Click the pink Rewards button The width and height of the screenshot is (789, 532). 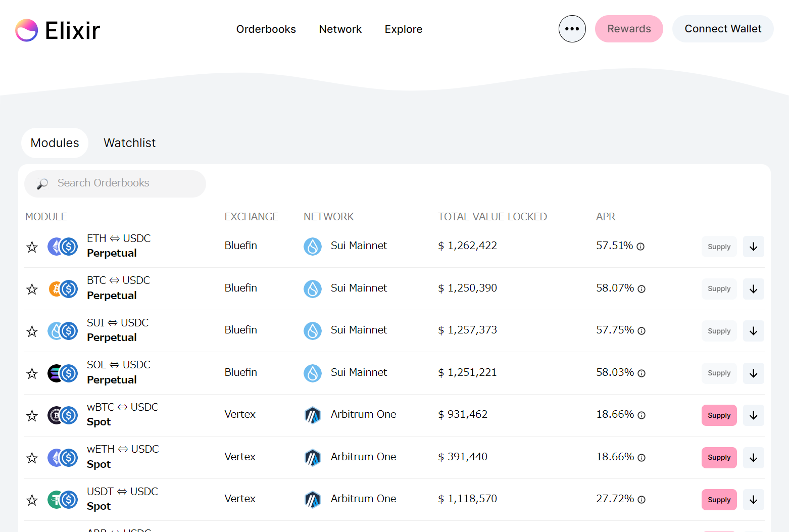pos(628,29)
